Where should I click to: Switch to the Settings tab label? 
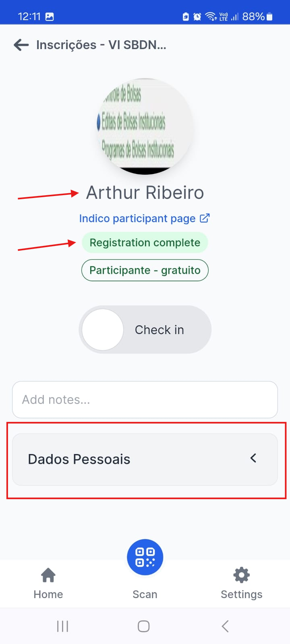242,594
